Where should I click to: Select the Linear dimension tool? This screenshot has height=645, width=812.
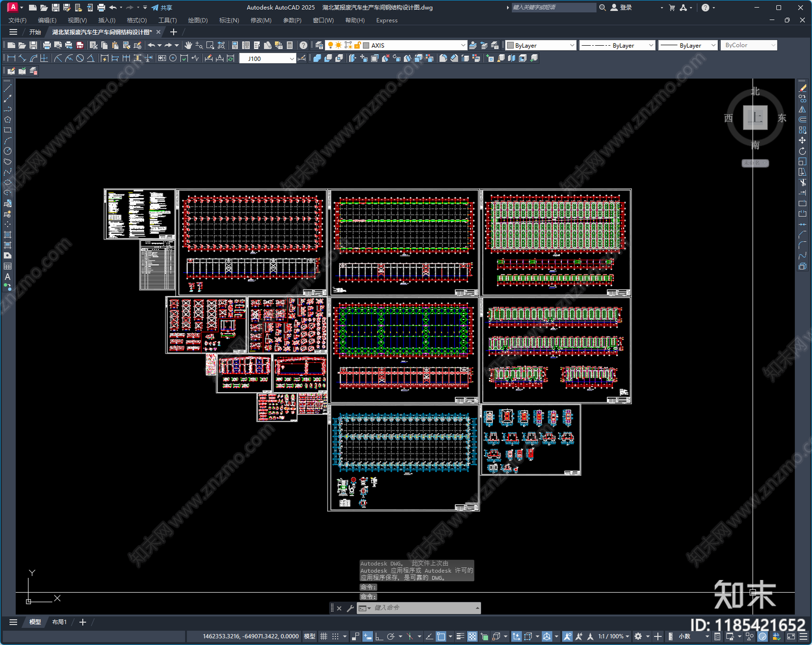pos(11,58)
